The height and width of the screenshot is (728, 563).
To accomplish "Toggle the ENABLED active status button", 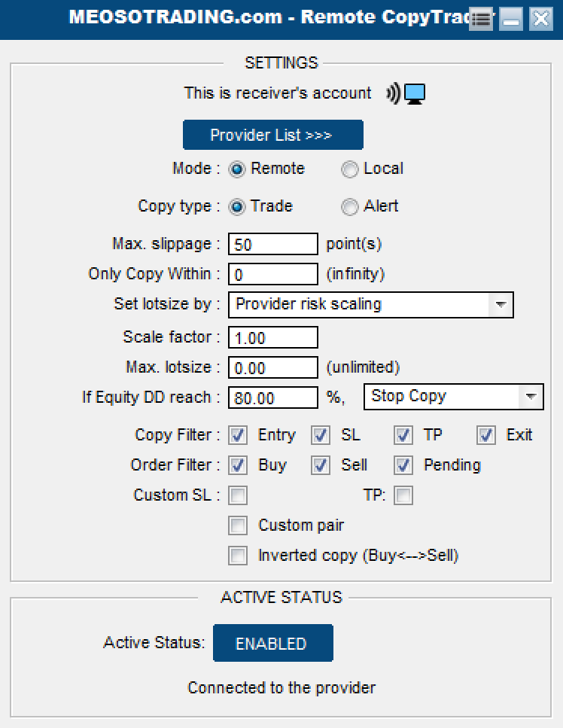I will pyautogui.click(x=272, y=644).
